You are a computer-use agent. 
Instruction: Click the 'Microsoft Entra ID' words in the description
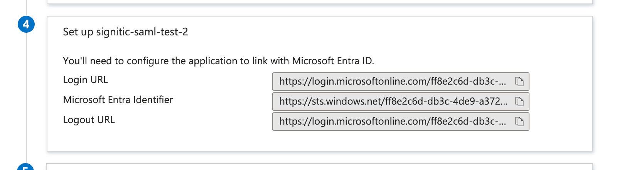[333, 61]
